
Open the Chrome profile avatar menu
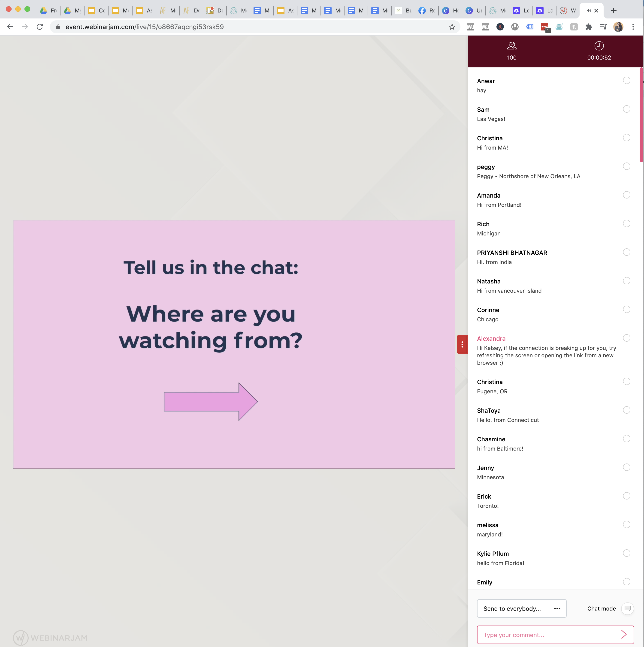[618, 27]
